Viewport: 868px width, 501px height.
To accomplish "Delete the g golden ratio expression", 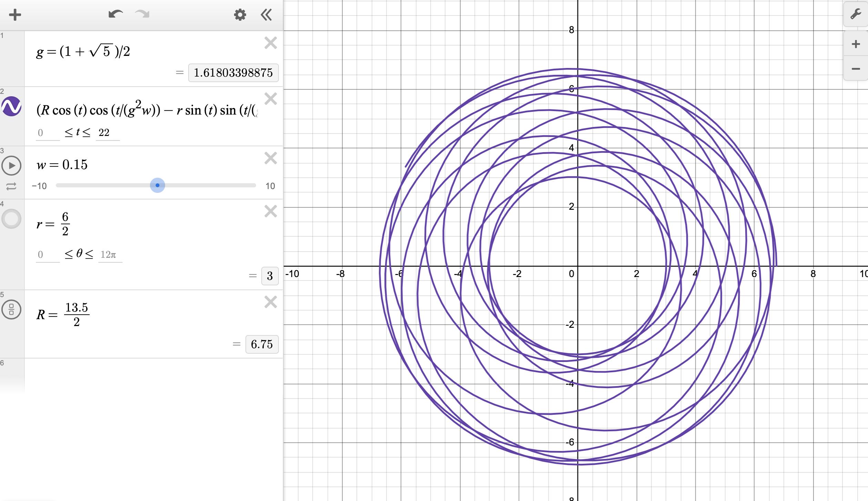I will coord(271,43).
